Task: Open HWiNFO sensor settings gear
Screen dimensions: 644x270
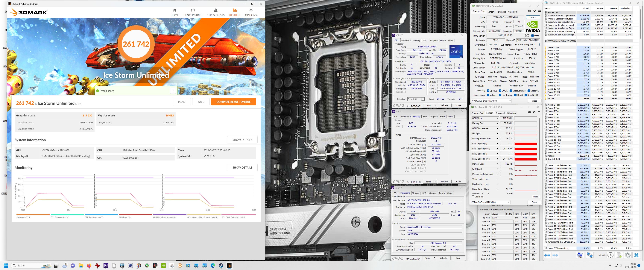Action: [628, 255]
